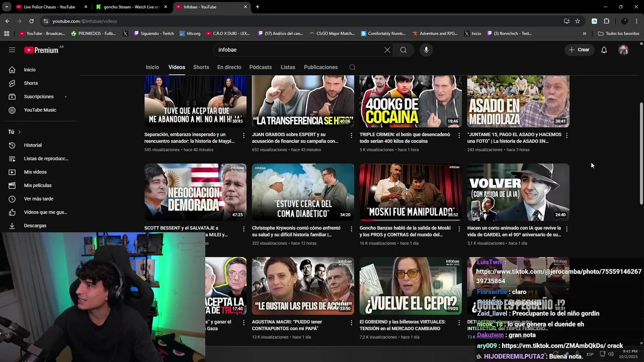The image size is (644, 362).
Task: Open Chrome apps grid in bookmarks bar
Action: pyautogui.click(x=7, y=34)
